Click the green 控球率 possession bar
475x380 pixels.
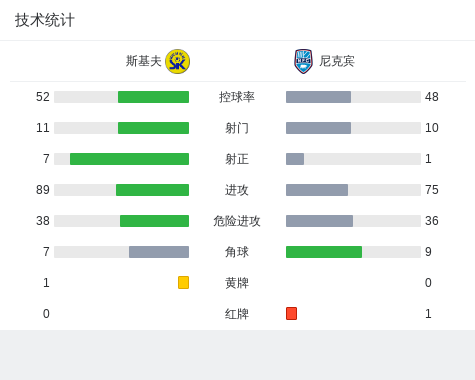pyautogui.click(x=153, y=97)
